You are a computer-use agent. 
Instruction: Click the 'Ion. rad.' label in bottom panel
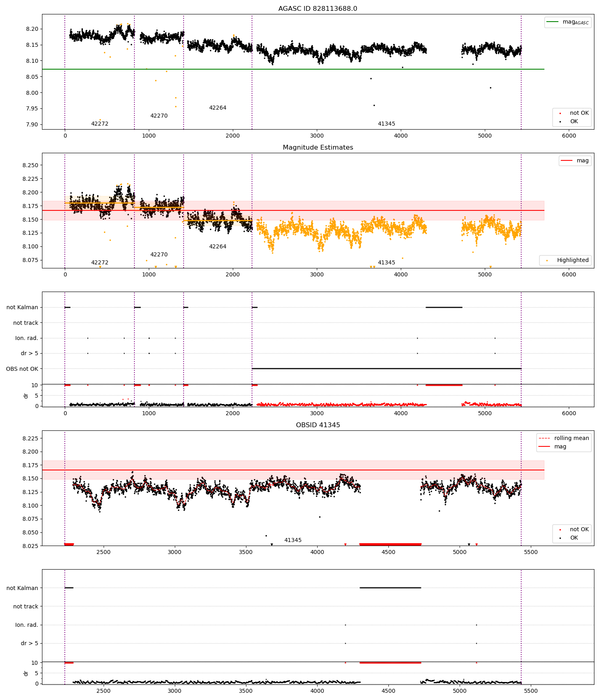(x=27, y=625)
